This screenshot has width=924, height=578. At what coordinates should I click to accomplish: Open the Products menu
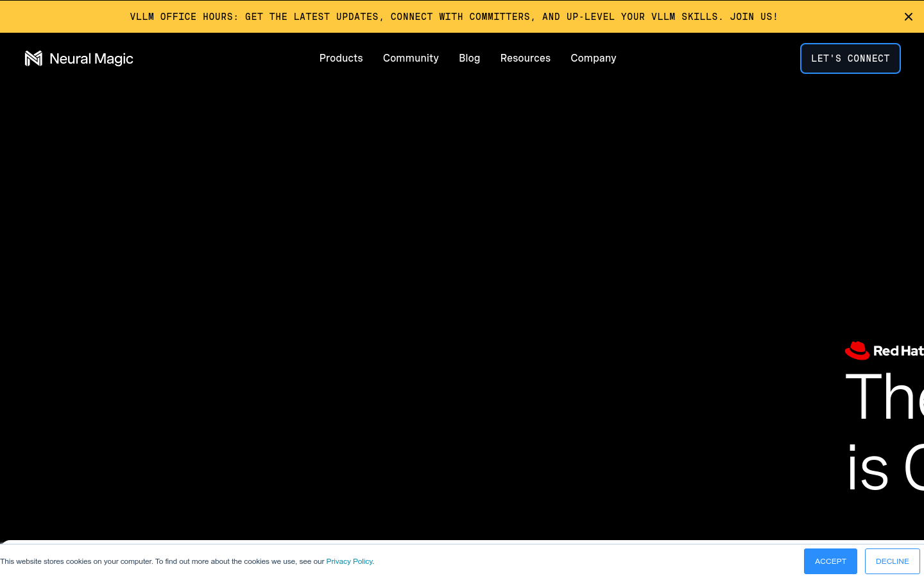(341, 58)
